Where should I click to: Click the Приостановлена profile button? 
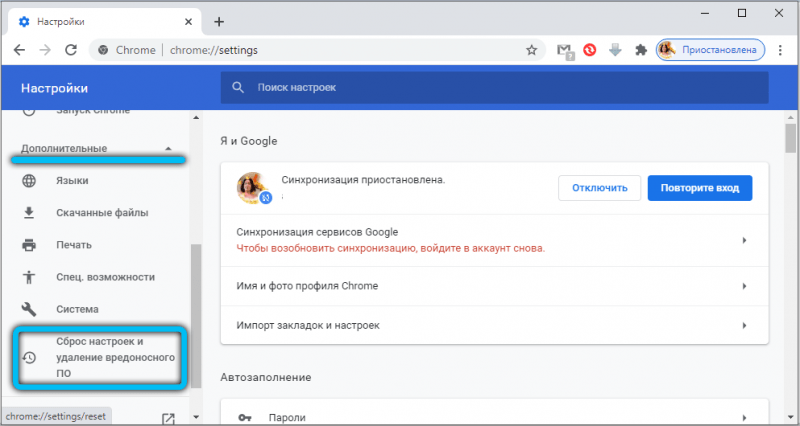coord(710,50)
